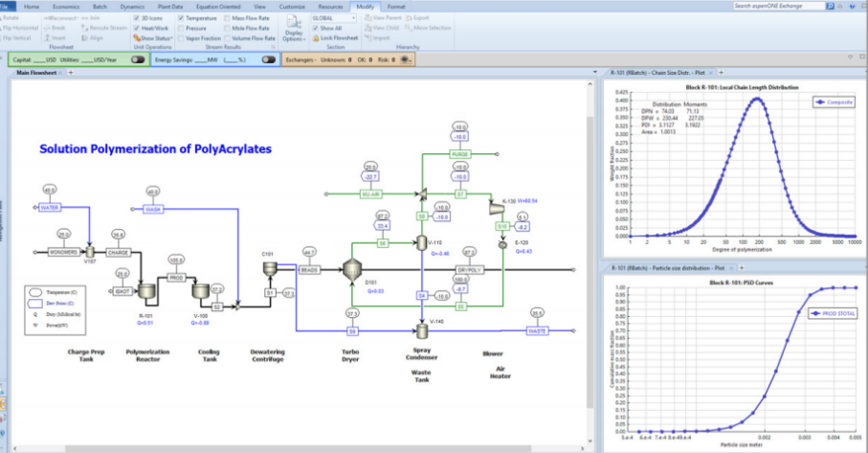
Task: Click the Flip Horizontal tool
Action: point(20,28)
